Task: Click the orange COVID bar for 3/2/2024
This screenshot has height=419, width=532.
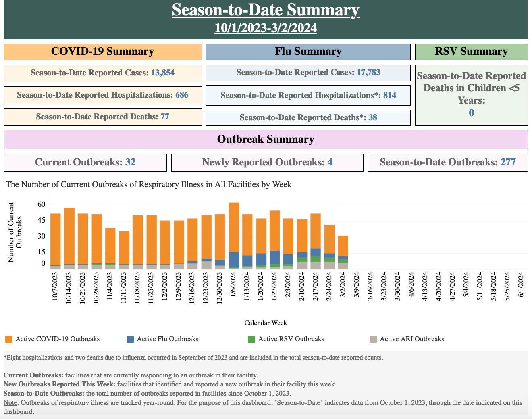Action: (343, 246)
